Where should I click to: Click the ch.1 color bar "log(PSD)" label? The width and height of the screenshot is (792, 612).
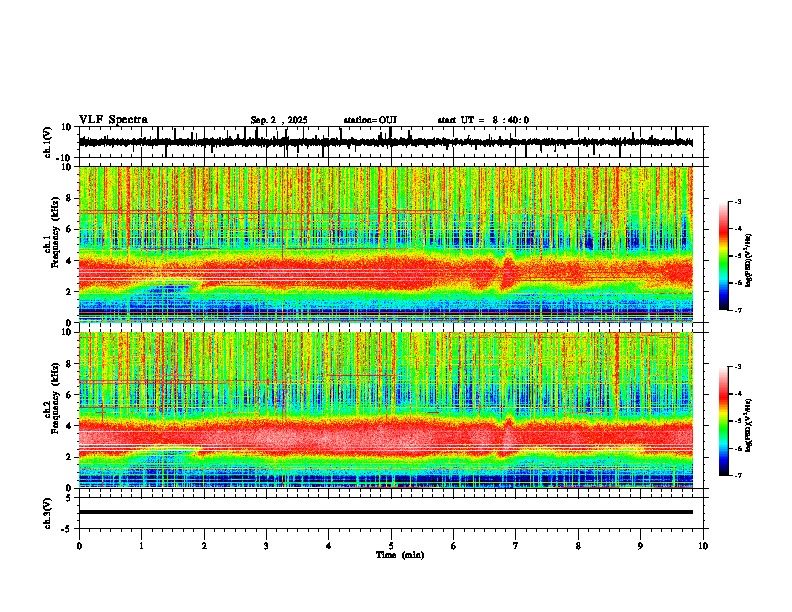749,261
